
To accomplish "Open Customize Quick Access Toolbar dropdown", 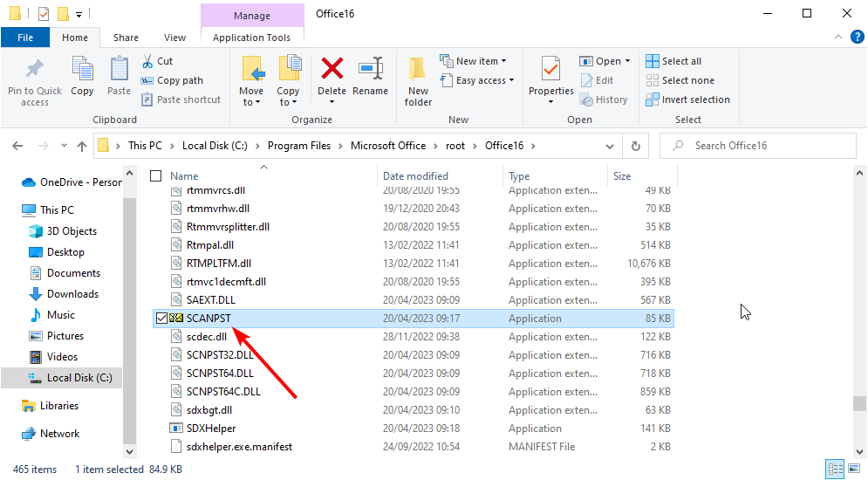I will coord(79,14).
